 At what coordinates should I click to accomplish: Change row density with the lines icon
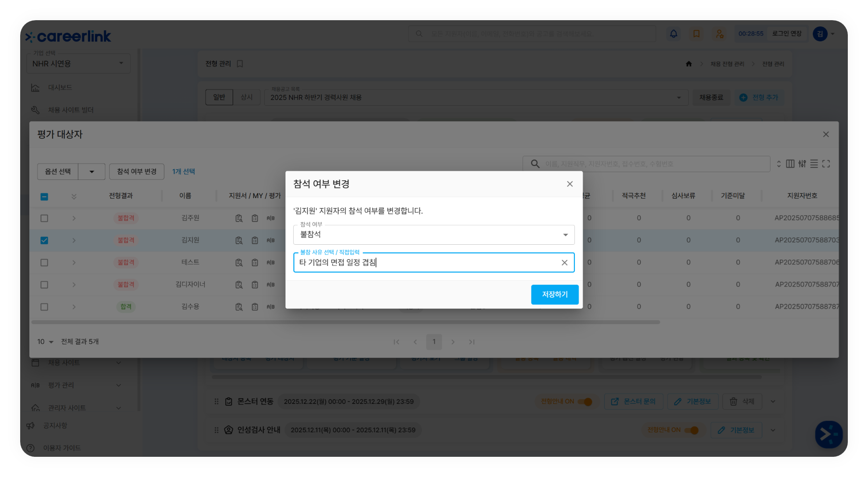814,164
